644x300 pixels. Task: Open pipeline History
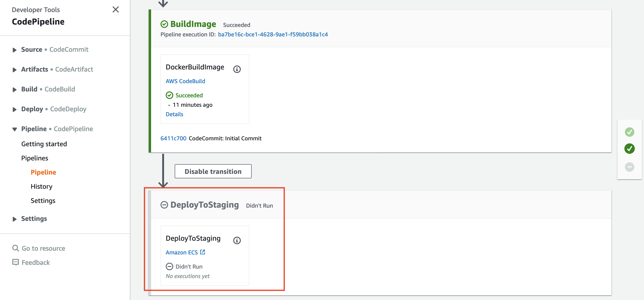[42, 186]
